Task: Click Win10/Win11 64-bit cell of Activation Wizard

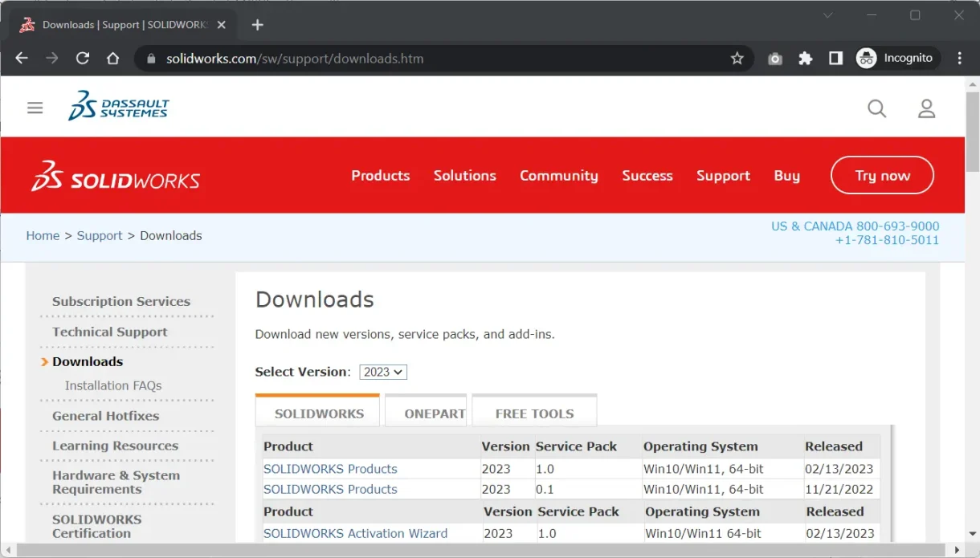Action: pos(703,533)
